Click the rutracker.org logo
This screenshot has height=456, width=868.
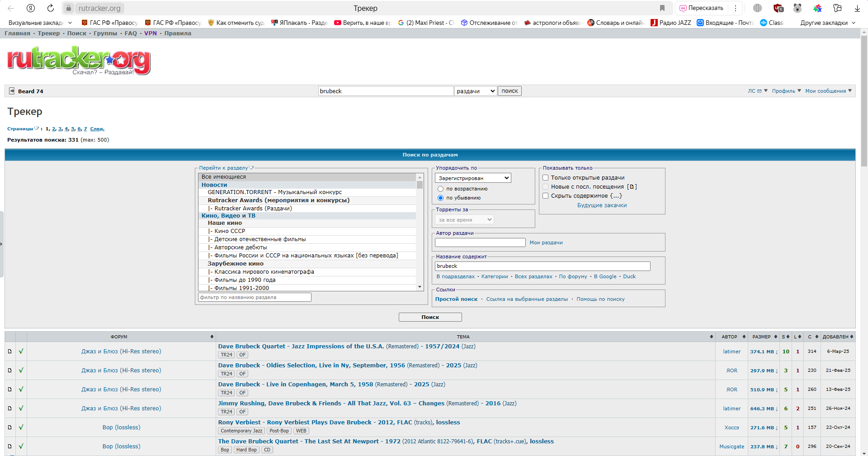click(79, 61)
